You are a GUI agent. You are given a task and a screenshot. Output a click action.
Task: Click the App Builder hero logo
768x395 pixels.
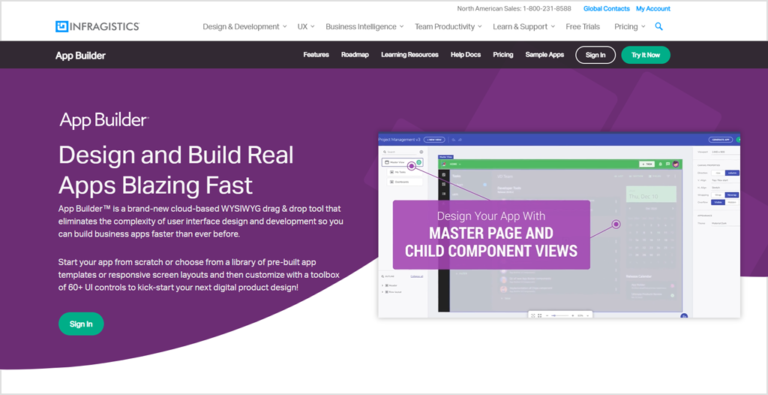pyautogui.click(x=104, y=120)
